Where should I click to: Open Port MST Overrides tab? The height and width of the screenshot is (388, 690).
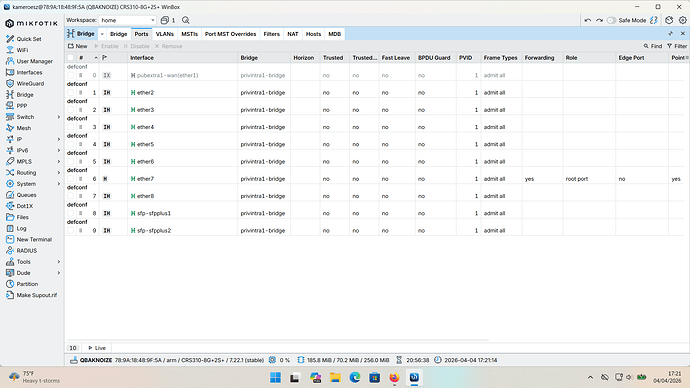230,34
